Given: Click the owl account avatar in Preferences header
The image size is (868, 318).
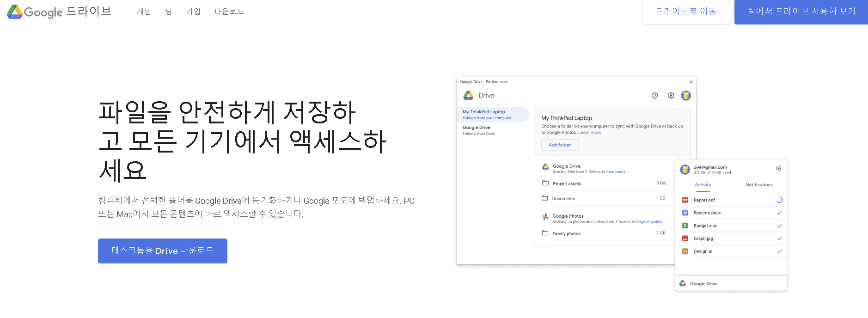Looking at the screenshot, I should pos(686,96).
